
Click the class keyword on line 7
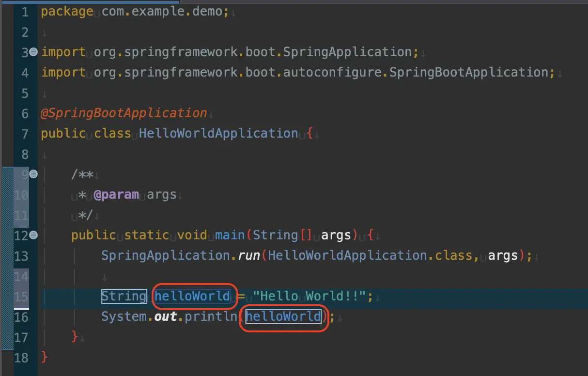click(x=112, y=133)
